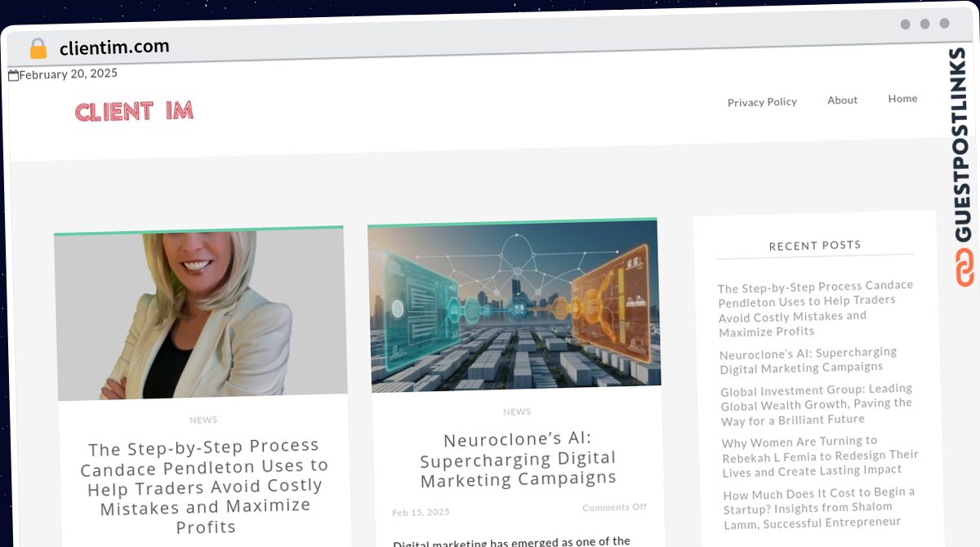Go to the Home menu item
Viewport: 980px width, 547px height.
[x=902, y=98]
